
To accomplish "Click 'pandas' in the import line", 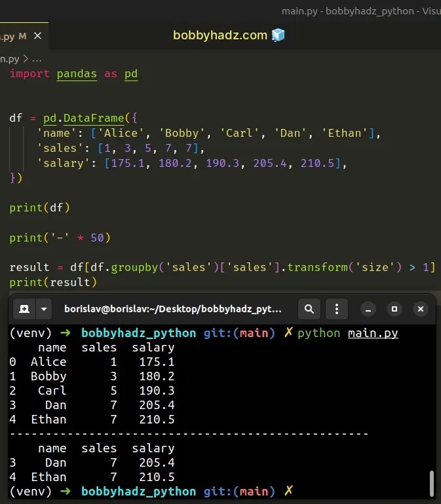I will coord(77,73).
